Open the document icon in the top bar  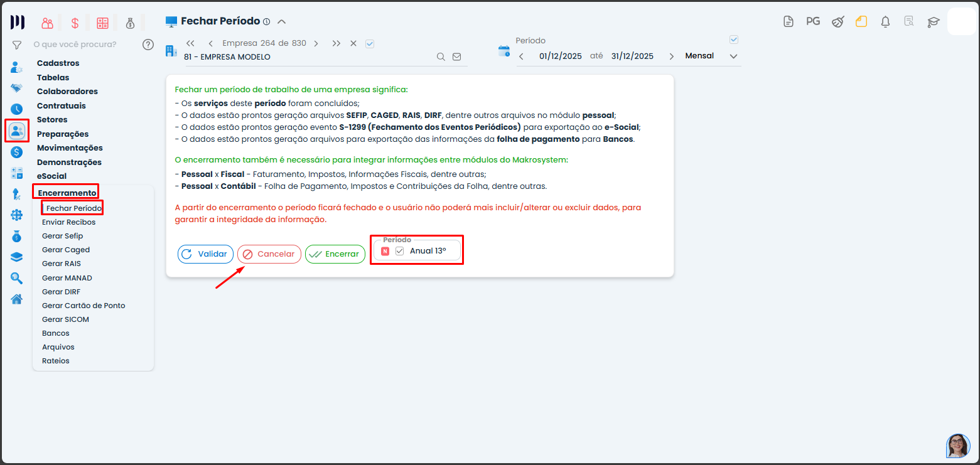[x=789, y=21]
